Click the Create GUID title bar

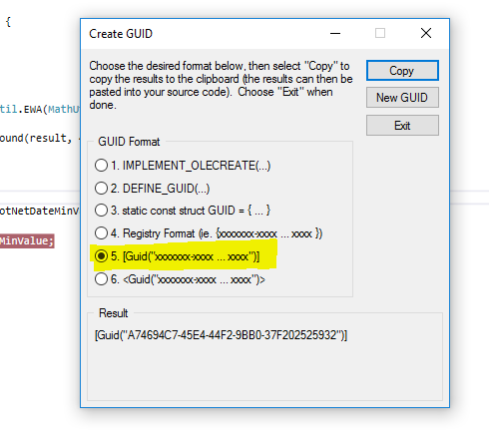(x=207, y=34)
